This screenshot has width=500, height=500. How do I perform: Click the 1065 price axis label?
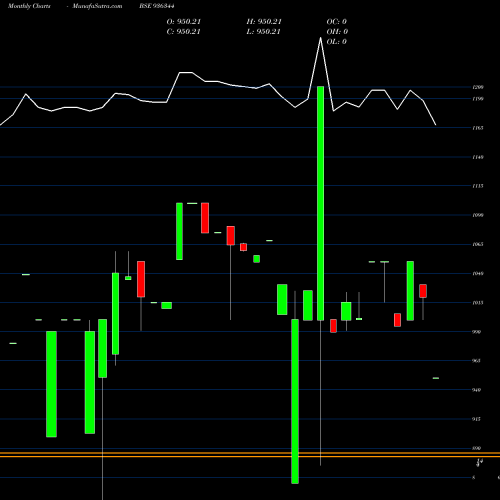click(478, 244)
